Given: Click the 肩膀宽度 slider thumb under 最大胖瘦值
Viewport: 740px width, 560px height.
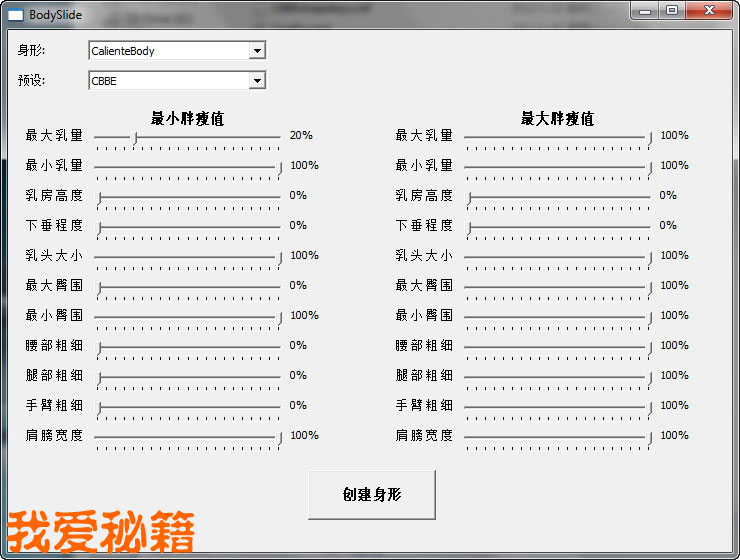Looking at the screenshot, I should click(x=650, y=438).
